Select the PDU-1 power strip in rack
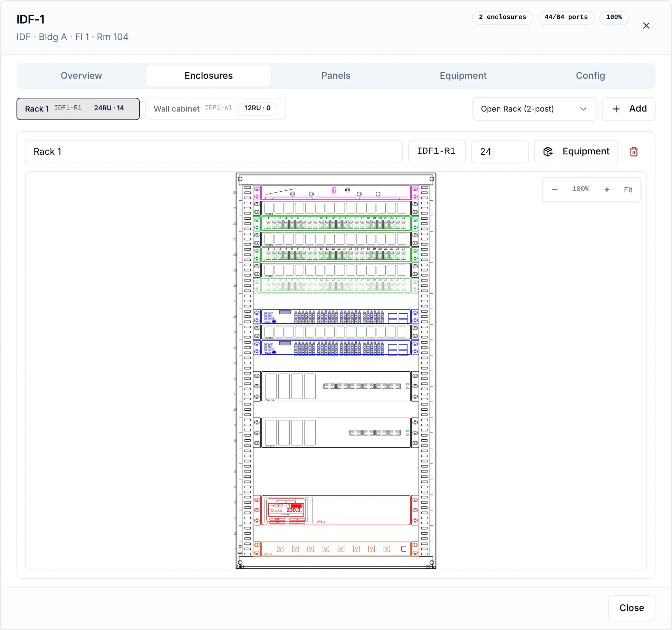 coord(336,549)
